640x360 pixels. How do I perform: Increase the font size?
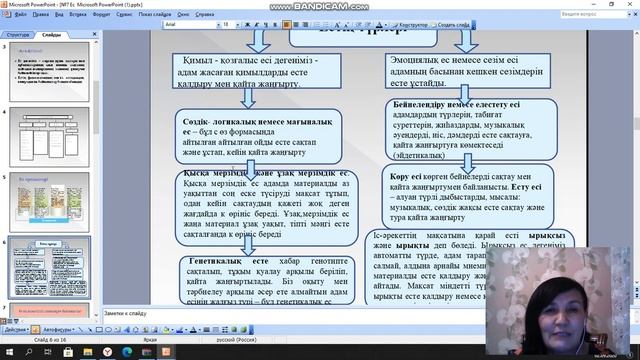[x=337, y=25]
